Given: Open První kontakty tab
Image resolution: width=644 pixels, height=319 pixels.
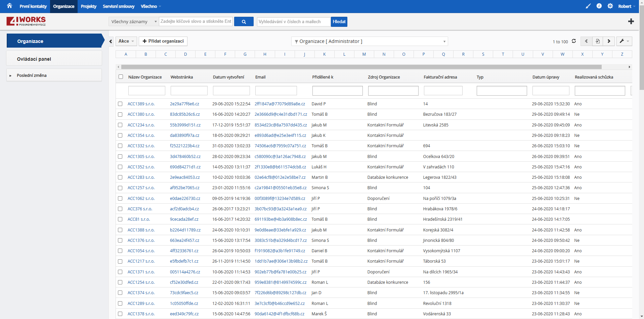Looking at the screenshot, I should (33, 6).
